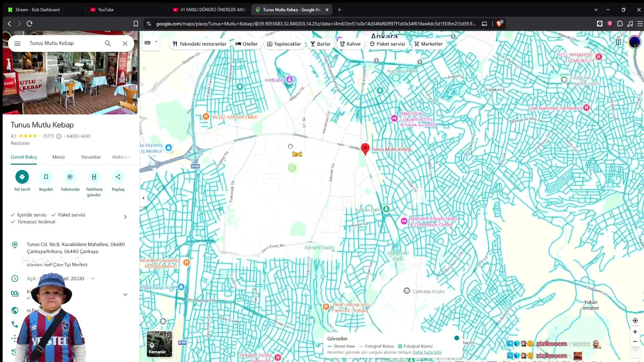Zoom out the map
This screenshot has width=644, height=362.
(x=635, y=342)
